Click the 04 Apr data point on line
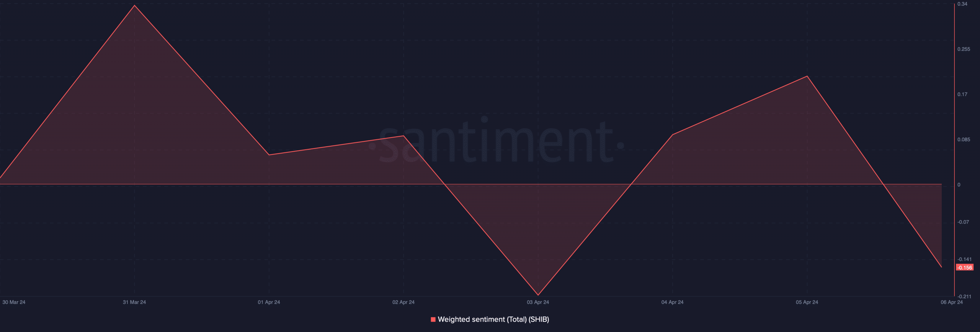980x332 pixels. coord(673,134)
